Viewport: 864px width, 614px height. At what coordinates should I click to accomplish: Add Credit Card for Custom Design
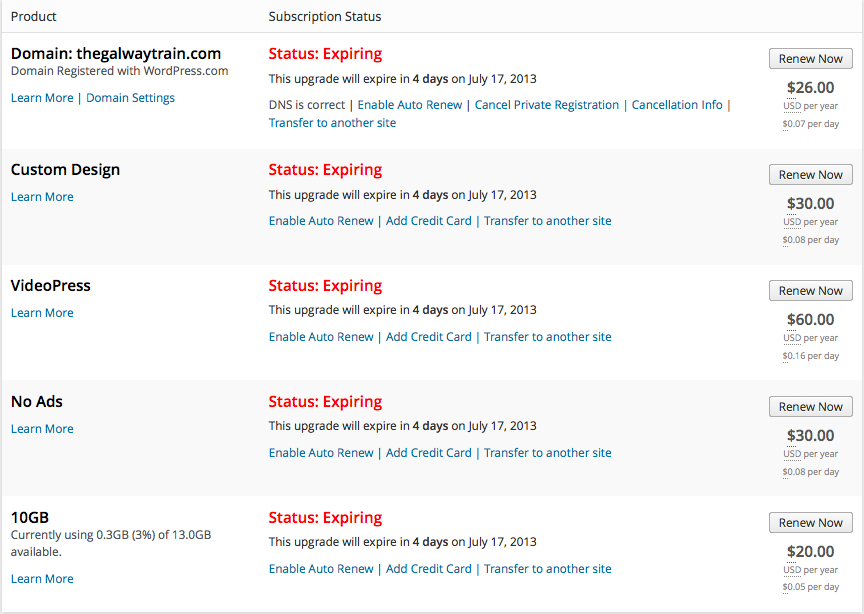click(428, 221)
